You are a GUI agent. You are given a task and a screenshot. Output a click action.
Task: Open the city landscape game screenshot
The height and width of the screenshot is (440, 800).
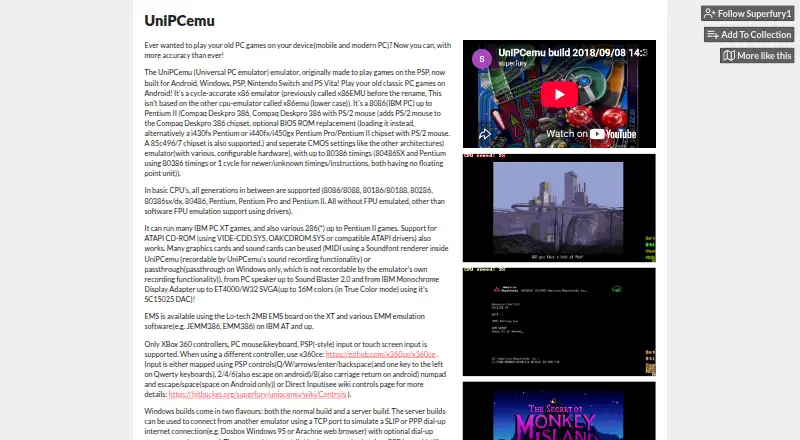[x=559, y=208]
